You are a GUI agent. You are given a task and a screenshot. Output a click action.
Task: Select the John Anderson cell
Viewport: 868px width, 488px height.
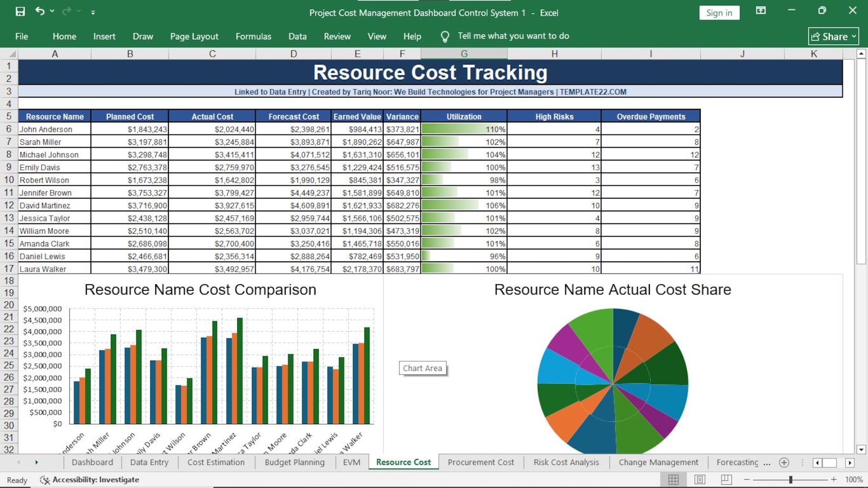coord(55,130)
